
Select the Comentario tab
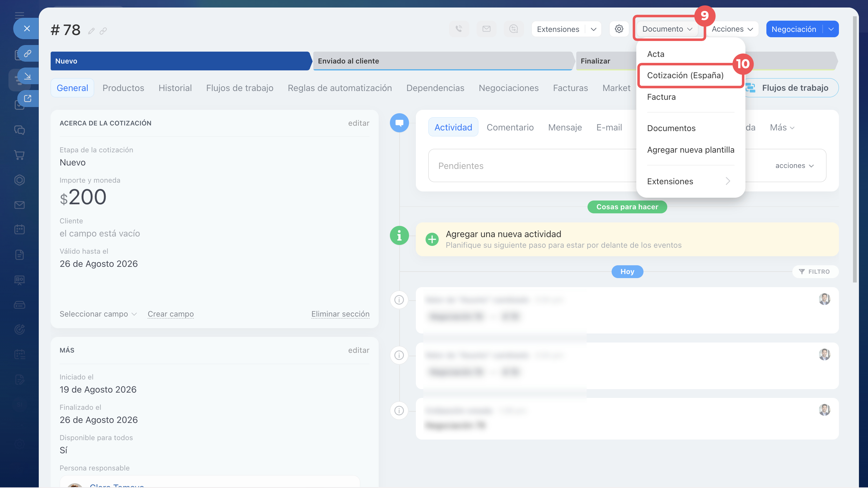(510, 127)
